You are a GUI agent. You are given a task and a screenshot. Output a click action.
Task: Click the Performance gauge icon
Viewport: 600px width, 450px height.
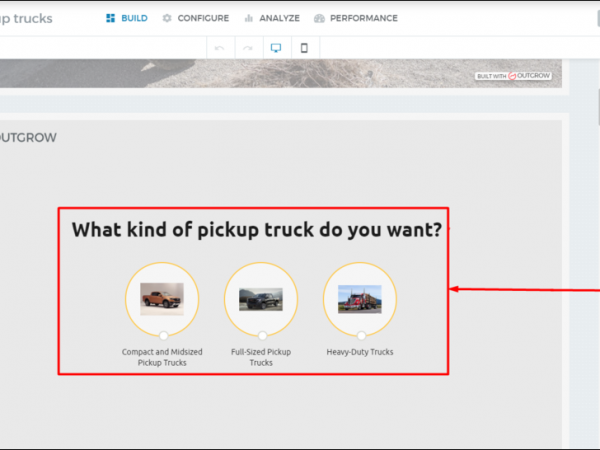pos(319,18)
